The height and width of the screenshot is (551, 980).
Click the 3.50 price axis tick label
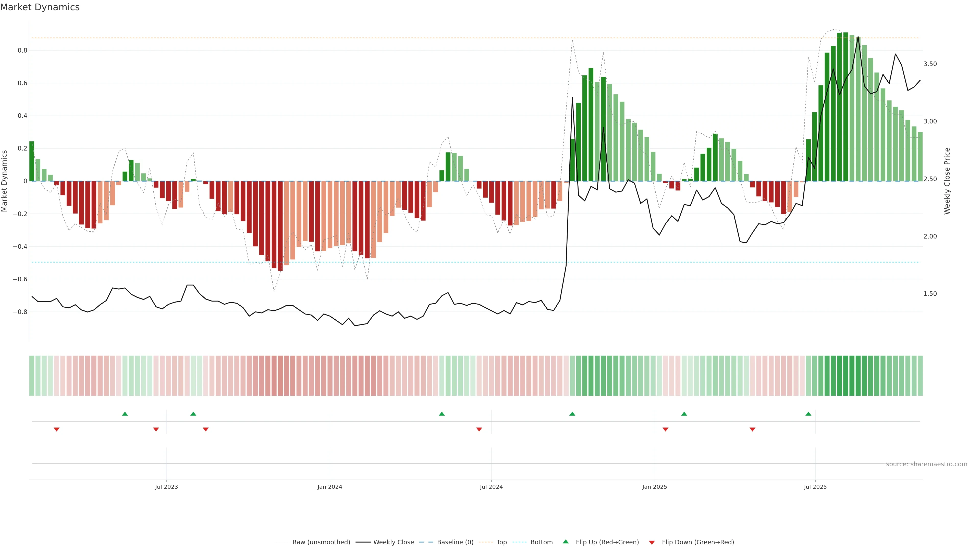point(930,64)
